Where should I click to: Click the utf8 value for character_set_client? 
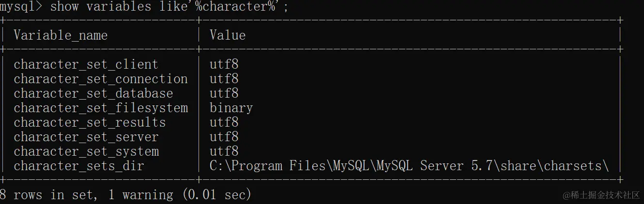pos(224,64)
